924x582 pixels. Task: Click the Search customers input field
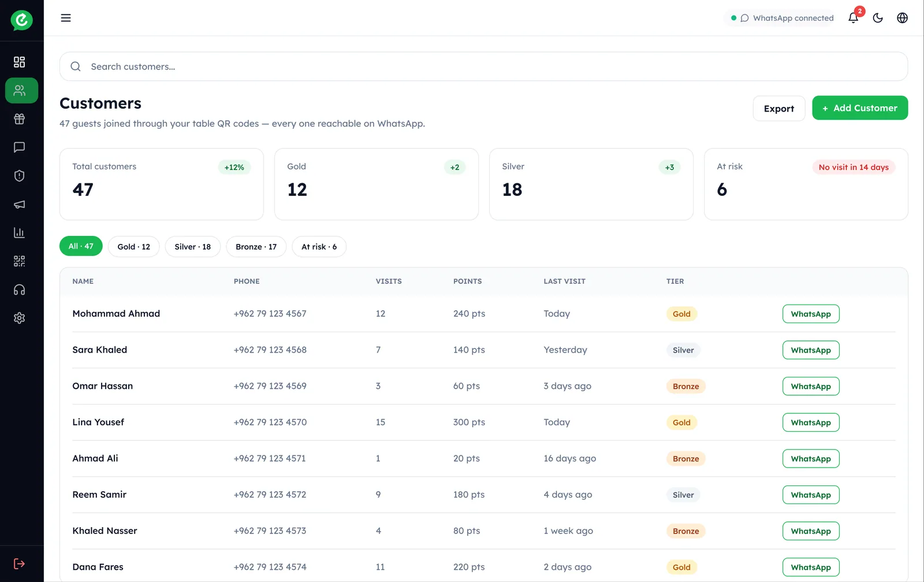(483, 66)
